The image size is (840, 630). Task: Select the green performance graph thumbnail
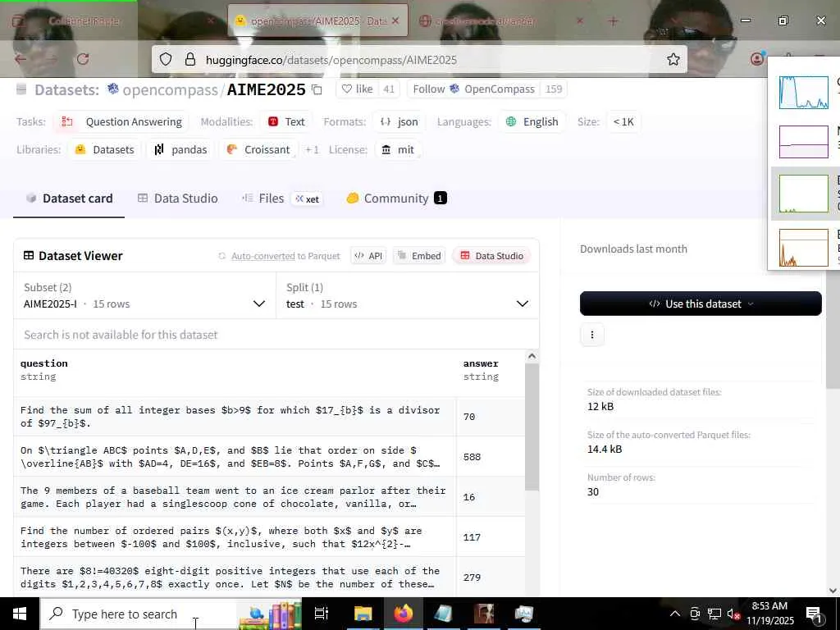pyautogui.click(x=804, y=194)
